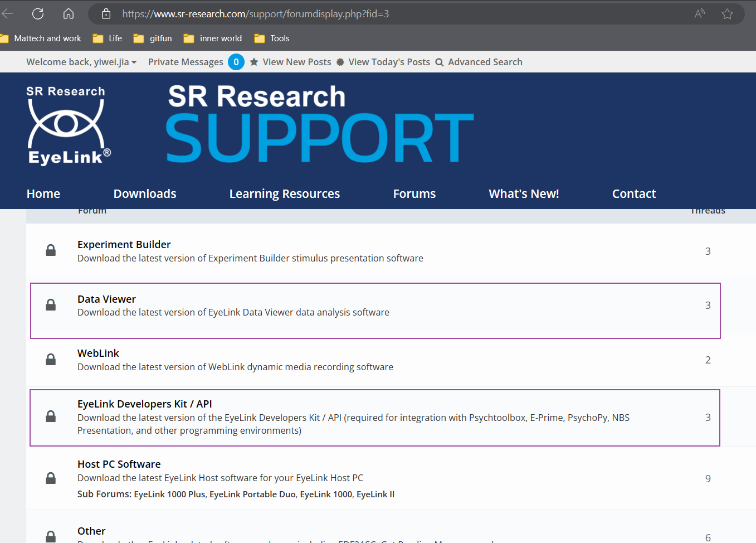Open the EyeLink Portable Duo sub forum

[x=252, y=494]
